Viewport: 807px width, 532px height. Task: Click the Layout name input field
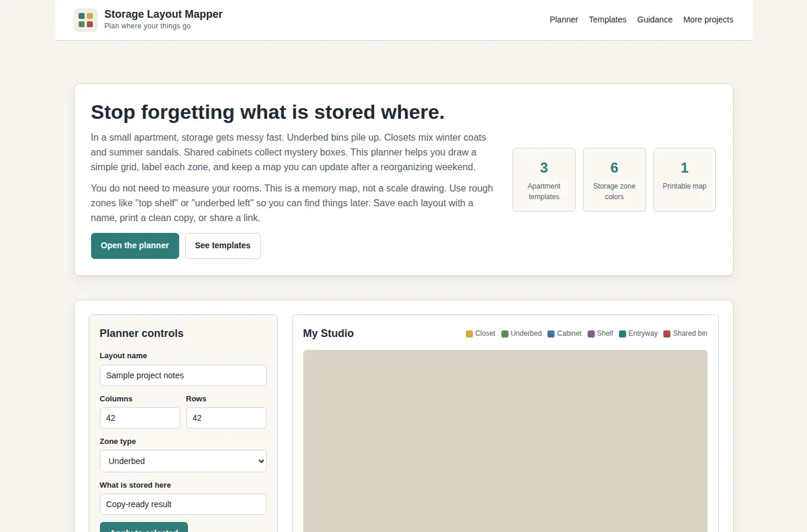pos(183,375)
